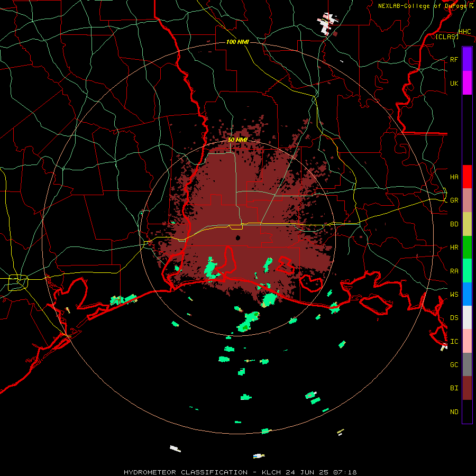Click the 'UK' legend label

pos(454,83)
